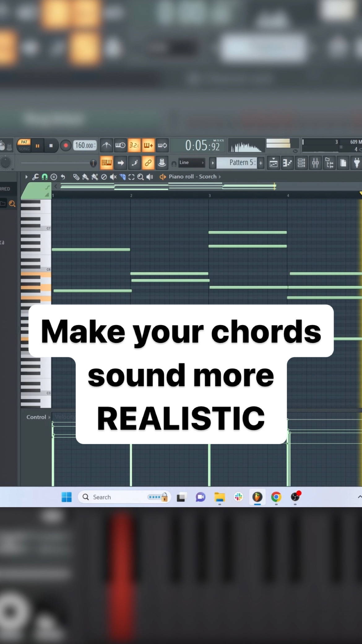Open Windows Start menu
The image size is (362, 644).
point(67,497)
